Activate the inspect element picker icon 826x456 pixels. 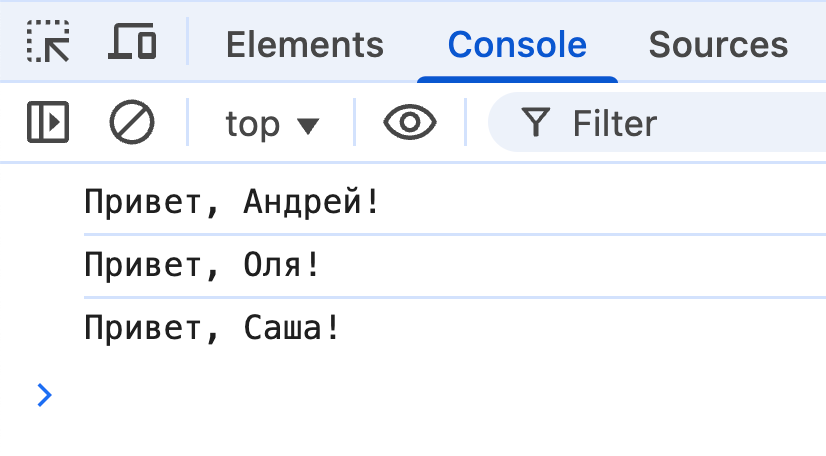pos(48,43)
